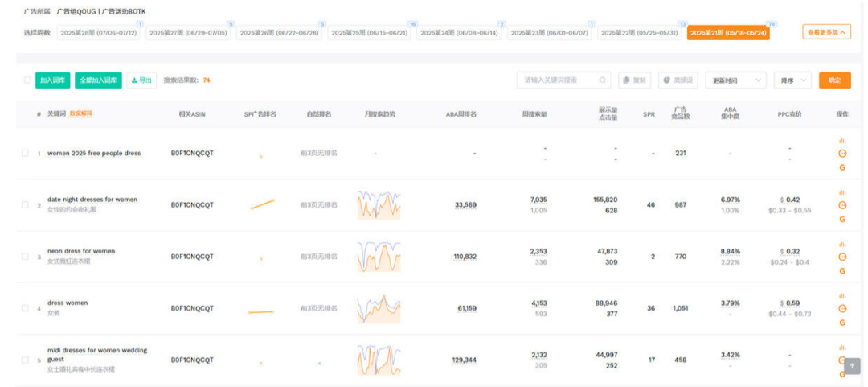
Task: Open monthly trend chart for 'neon dress for women'
Action: pyautogui.click(x=379, y=257)
